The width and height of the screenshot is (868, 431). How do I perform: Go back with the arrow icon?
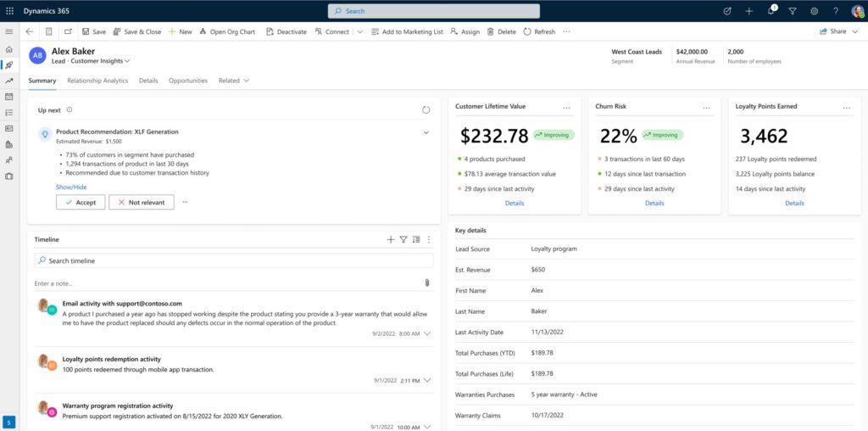tap(30, 31)
